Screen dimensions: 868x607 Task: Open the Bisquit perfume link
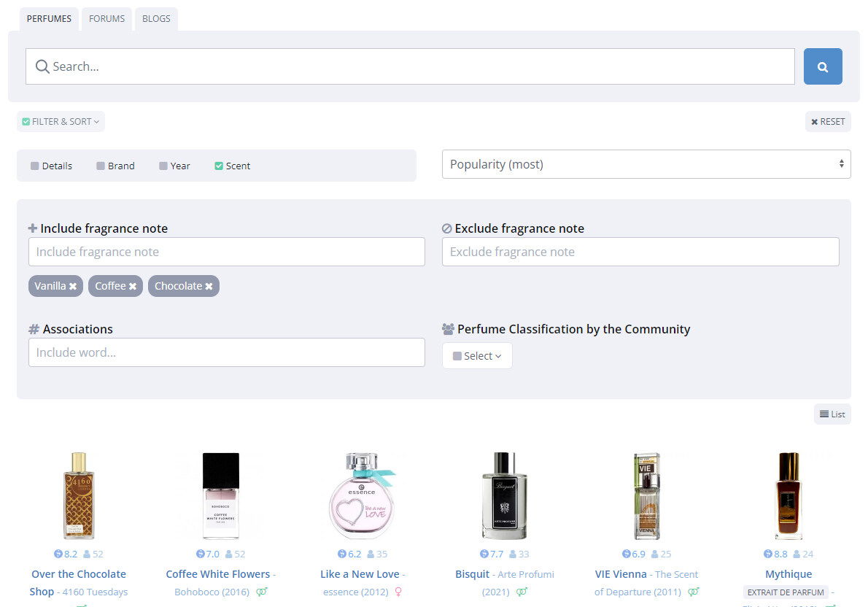click(x=472, y=574)
